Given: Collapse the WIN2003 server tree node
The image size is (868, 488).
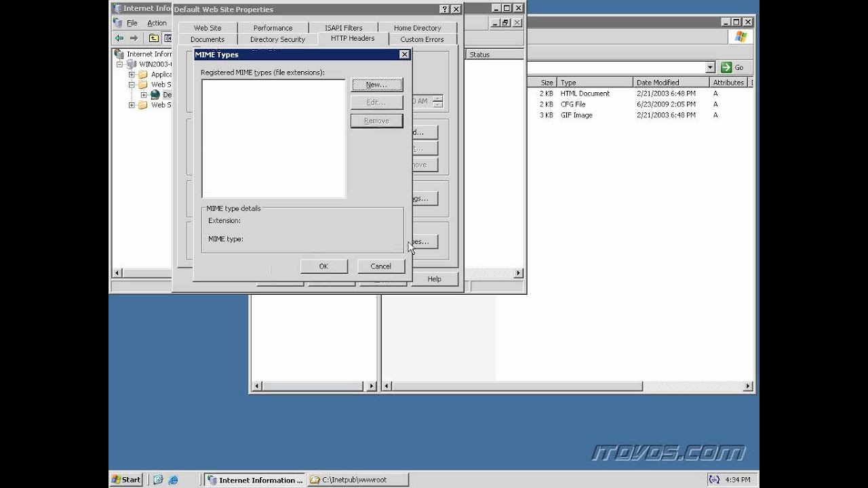Looking at the screenshot, I should pyautogui.click(x=120, y=64).
